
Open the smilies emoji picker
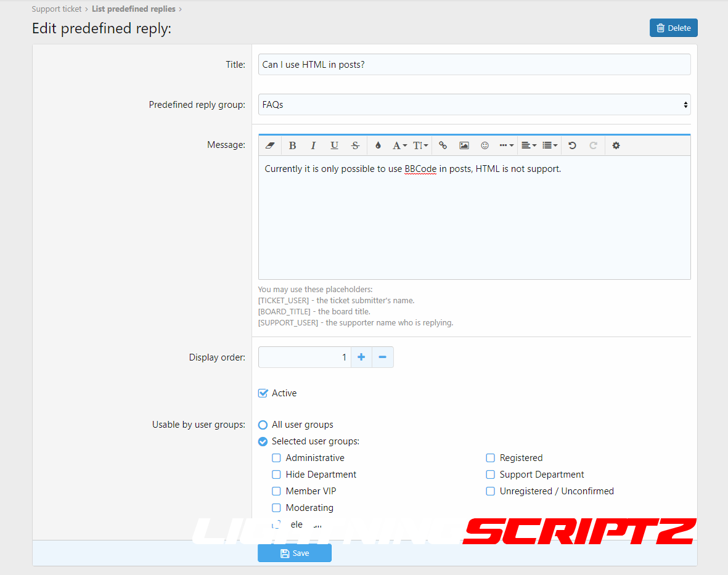coord(485,145)
